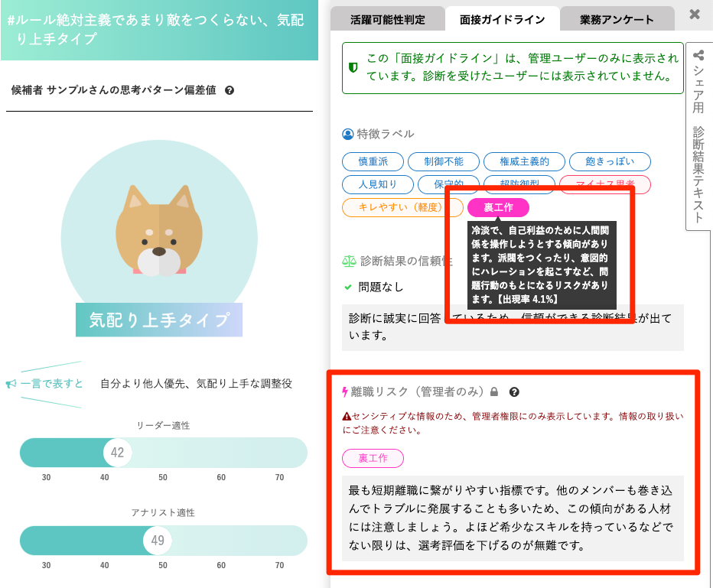This screenshot has width=713, height=588.
Task: Click the 問題なし status text
Action: tap(381, 288)
